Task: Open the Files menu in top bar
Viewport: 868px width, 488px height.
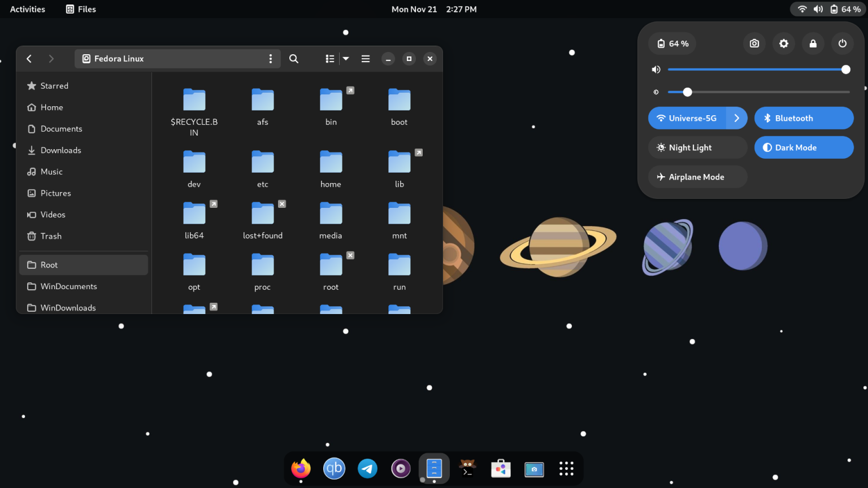Action: coord(80,9)
